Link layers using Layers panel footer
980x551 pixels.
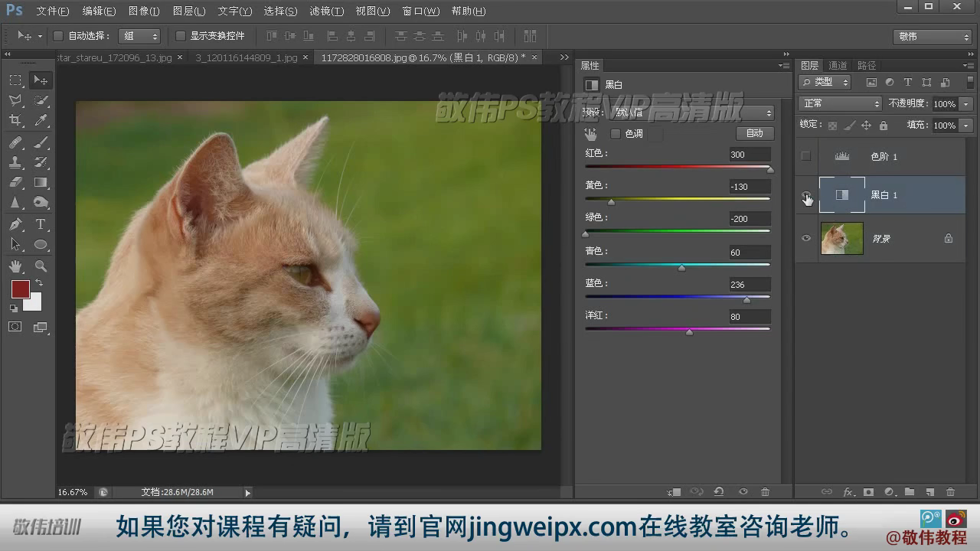[827, 492]
